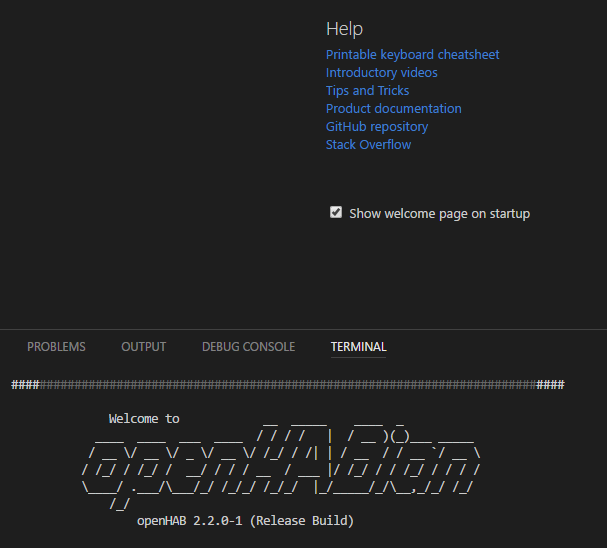The image size is (607, 548).
Task: Open Tips and Tricks link
Action: 367,91
